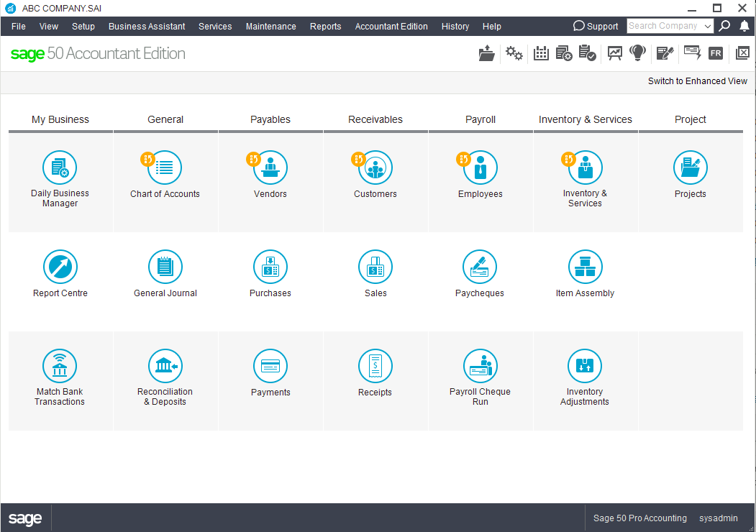Image resolution: width=756 pixels, height=532 pixels.
Task: Click the General column header
Action: (165, 119)
